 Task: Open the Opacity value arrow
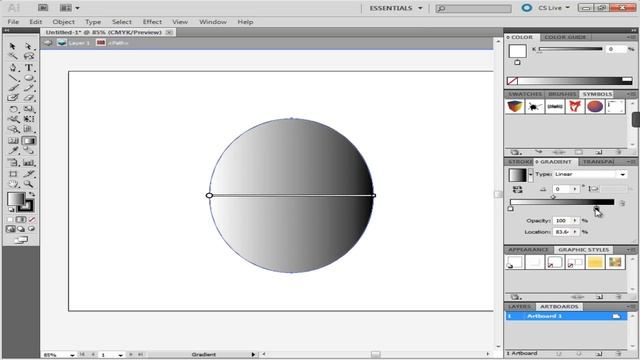pyautogui.click(x=575, y=220)
